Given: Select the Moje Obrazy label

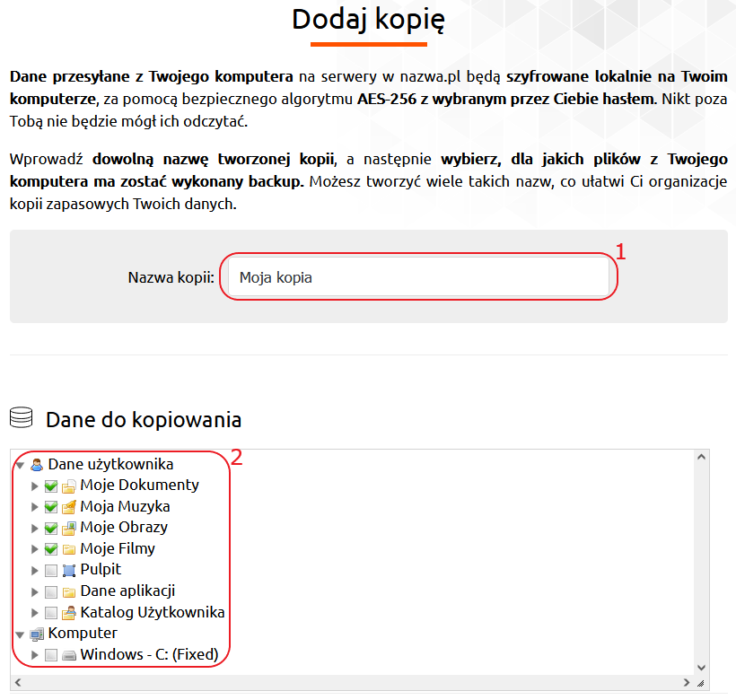Looking at the screenshot, I should 124,527.
